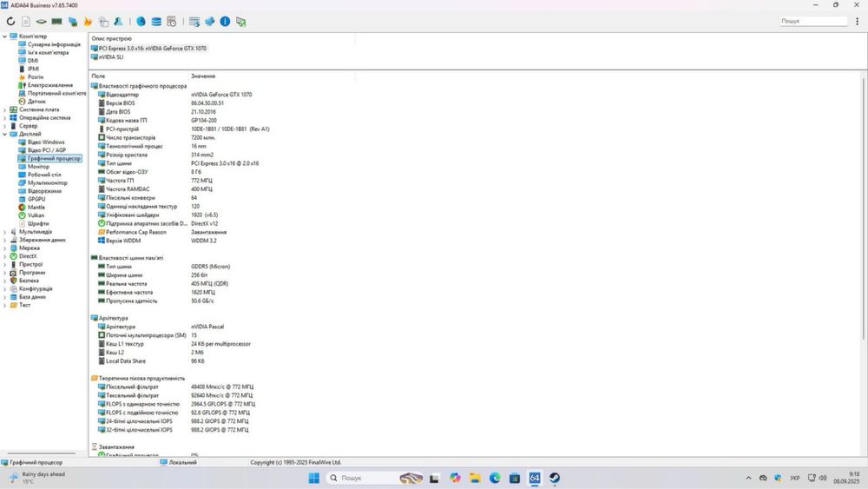The height and width of the screenshot is (489, 868).
Task: Open the DMI tree item
Action: pyautogui.click(x=33, y=61)
